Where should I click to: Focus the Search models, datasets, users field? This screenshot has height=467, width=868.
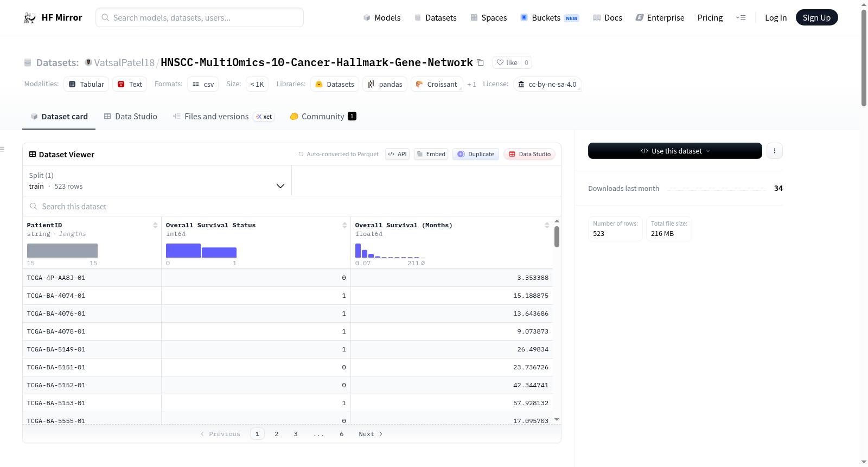point(200,17)
